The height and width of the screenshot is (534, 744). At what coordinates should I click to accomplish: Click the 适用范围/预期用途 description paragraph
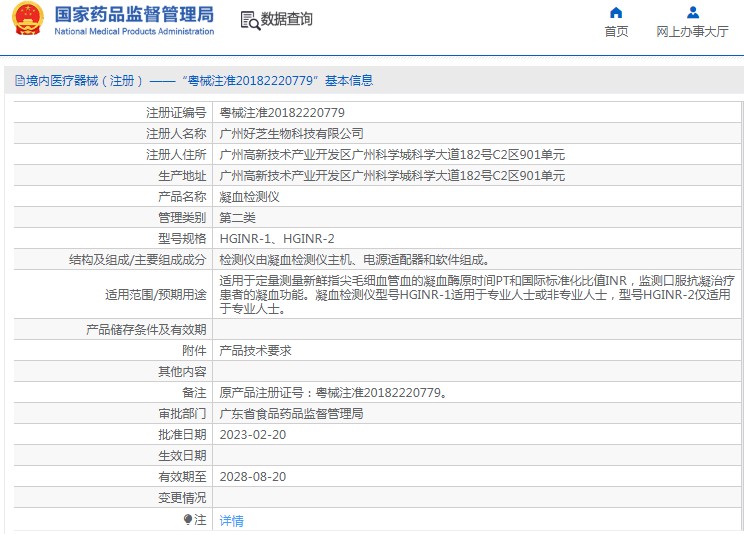pos(477,294)
